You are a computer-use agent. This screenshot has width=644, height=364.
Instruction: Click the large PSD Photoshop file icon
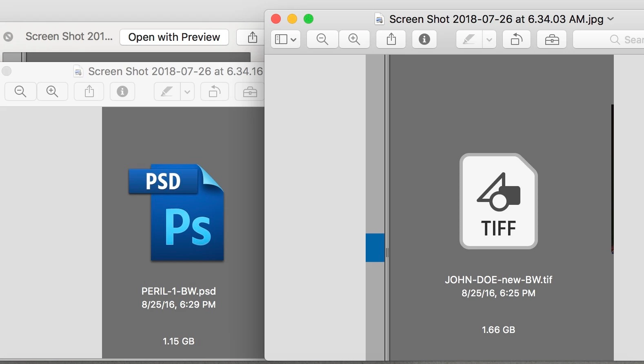[x=176, y=213]
